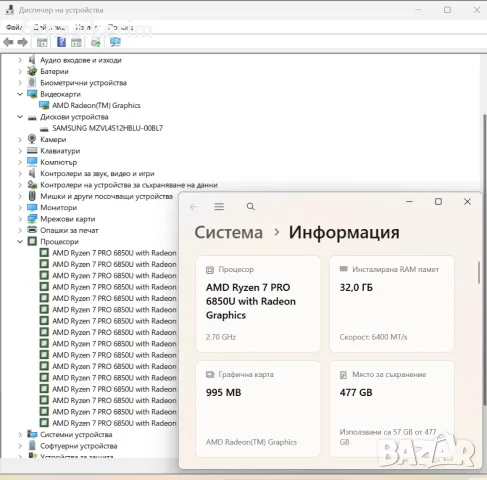Click the 32,0 ГБ RAM value
The image size is (487, 480).
point(356,287)
